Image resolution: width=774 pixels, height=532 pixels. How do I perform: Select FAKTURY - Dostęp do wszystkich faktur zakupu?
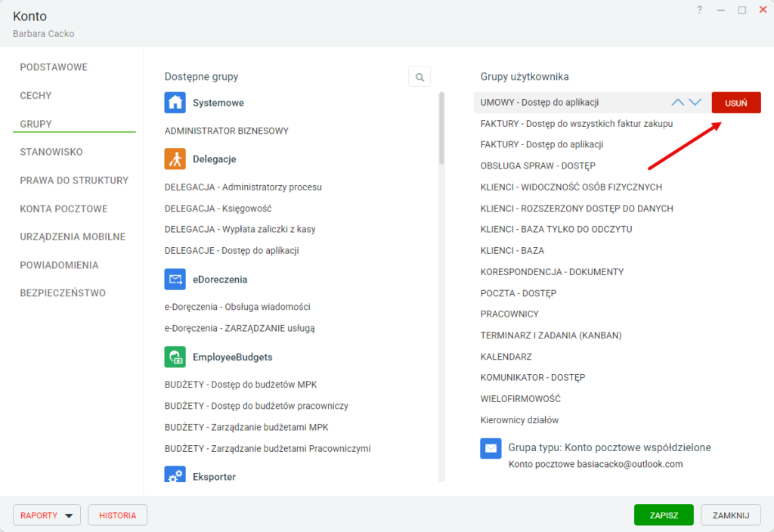(577, 123)
